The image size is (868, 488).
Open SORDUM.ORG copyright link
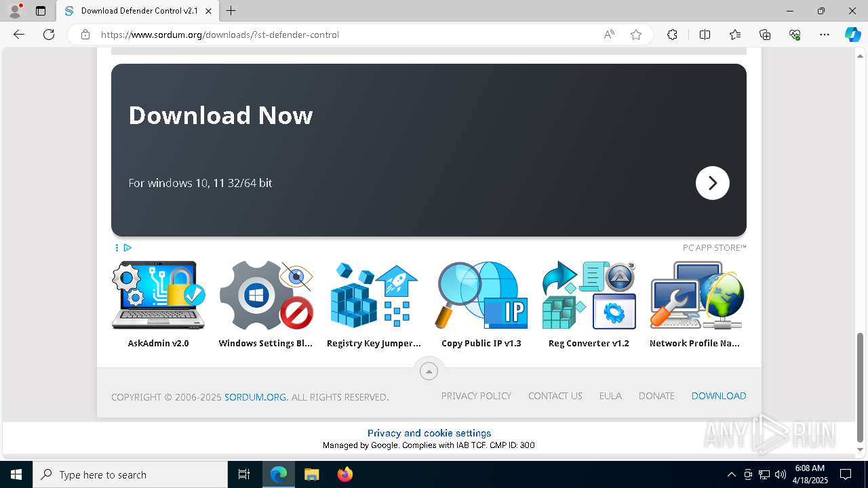coord(256,397)
